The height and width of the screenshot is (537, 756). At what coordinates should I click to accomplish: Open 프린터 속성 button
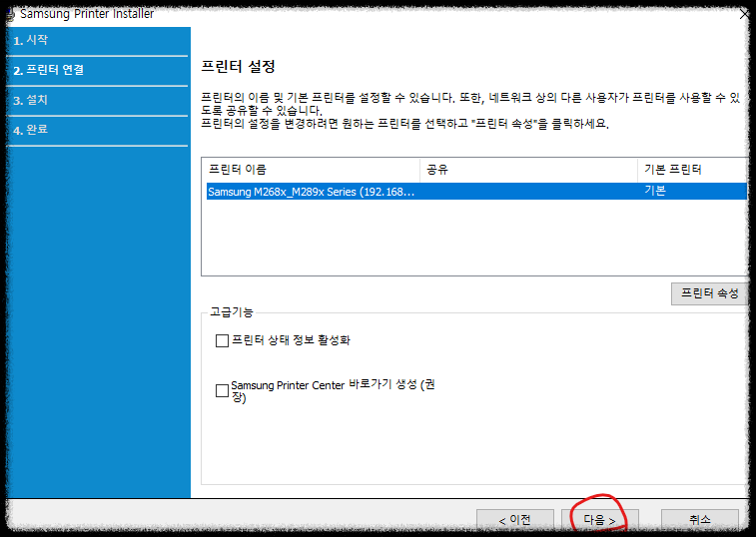tap(709, 293)
